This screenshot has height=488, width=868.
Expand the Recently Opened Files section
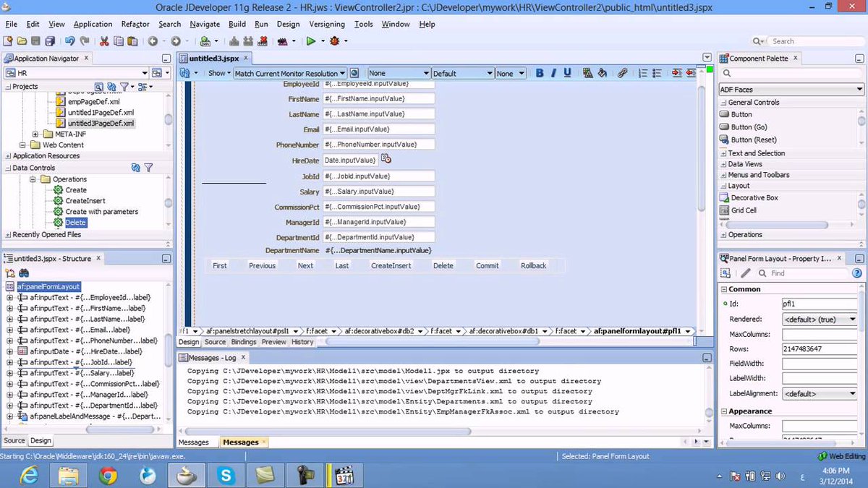(x=8, y=234)
